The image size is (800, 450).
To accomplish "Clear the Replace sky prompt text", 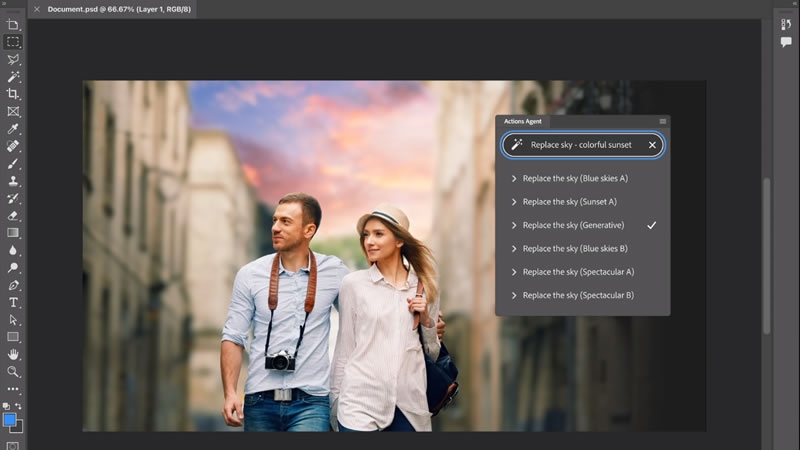I will [652, 145].
